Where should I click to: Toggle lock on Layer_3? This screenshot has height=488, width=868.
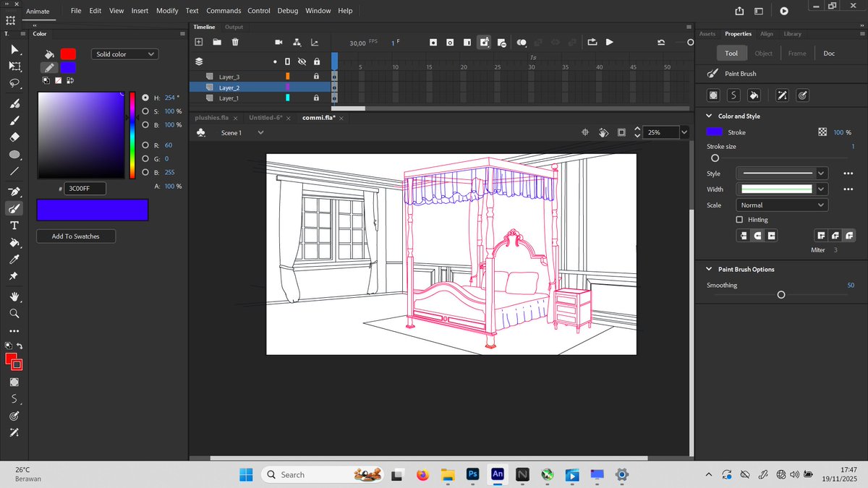(x=316, y=76)
